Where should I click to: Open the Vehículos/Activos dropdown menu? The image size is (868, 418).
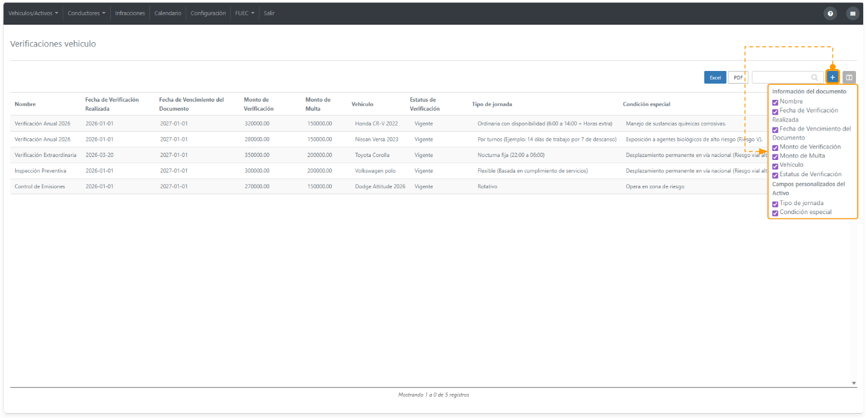[x=33, y=13]
